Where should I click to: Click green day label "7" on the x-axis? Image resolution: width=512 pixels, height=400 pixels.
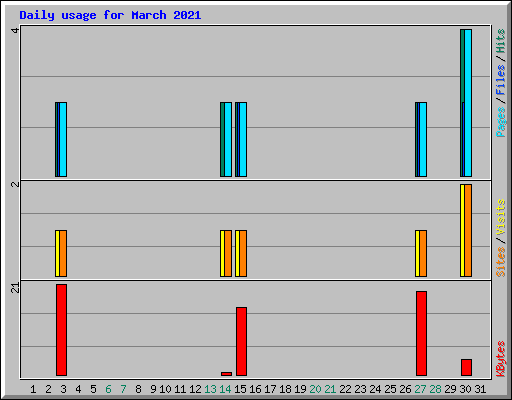123,389
